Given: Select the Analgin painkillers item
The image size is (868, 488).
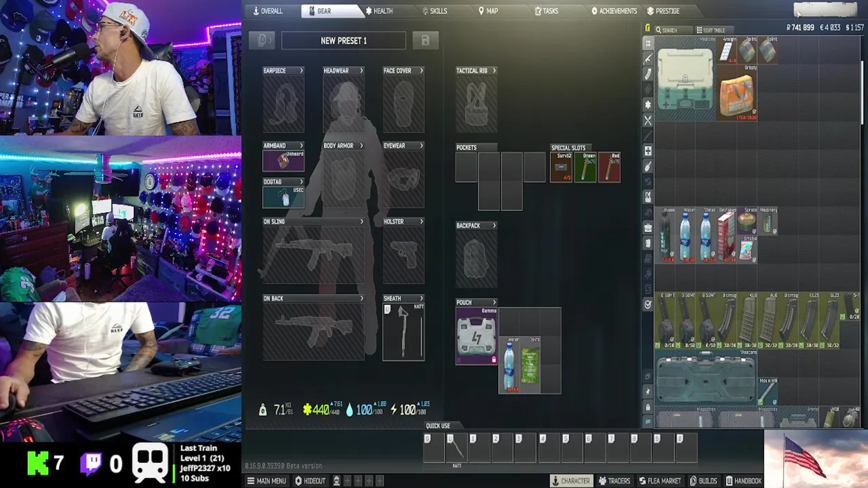Looking at the screenshot, I should [x=727, y=50].
